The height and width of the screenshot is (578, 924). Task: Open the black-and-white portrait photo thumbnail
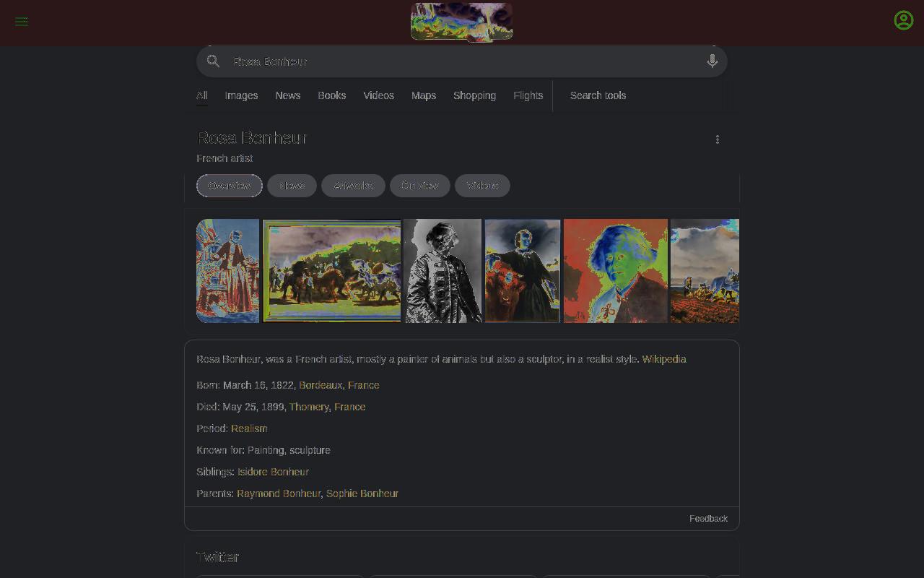pyautogui.click(x=443, y=271)
